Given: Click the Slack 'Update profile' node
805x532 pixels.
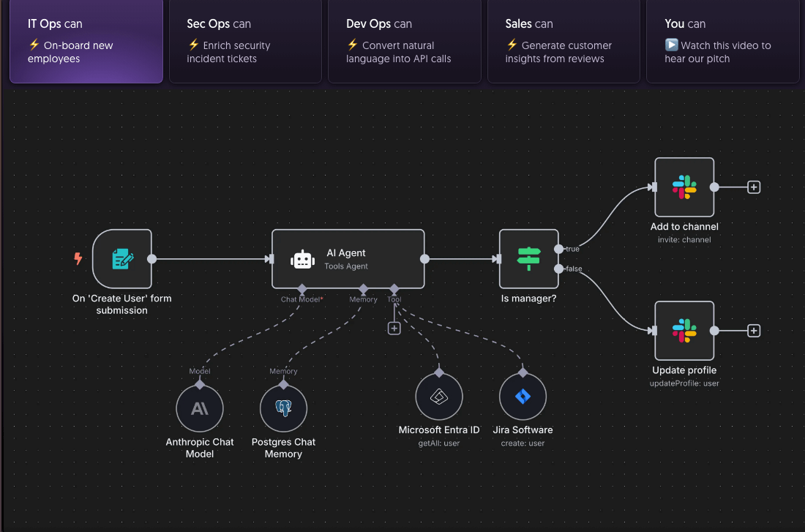Looking at the screenshot, I should coord(684,331).
